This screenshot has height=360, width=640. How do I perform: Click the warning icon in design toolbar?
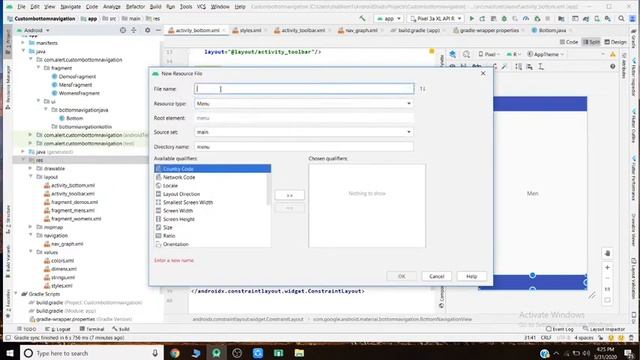click(x=613, y=54)
